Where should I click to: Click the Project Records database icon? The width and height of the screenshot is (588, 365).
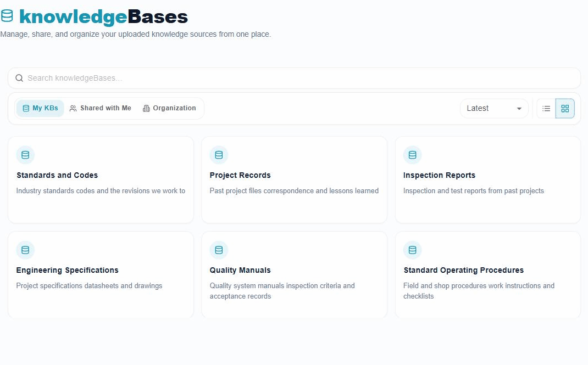pyautogui.click(x=219, y=155)
